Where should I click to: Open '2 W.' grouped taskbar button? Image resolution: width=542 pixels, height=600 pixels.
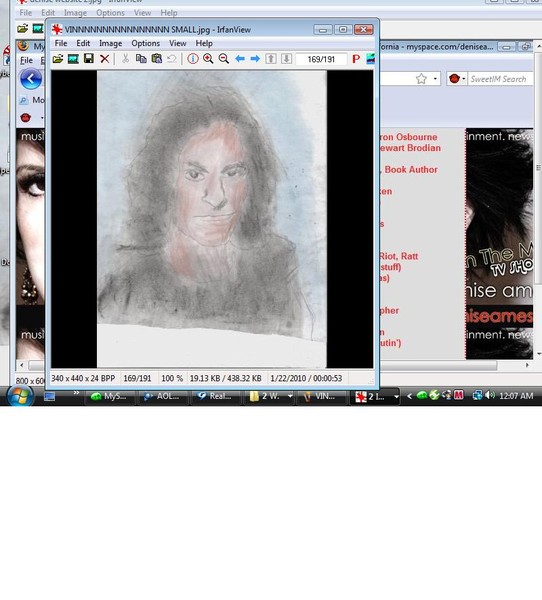coord(269,396)
